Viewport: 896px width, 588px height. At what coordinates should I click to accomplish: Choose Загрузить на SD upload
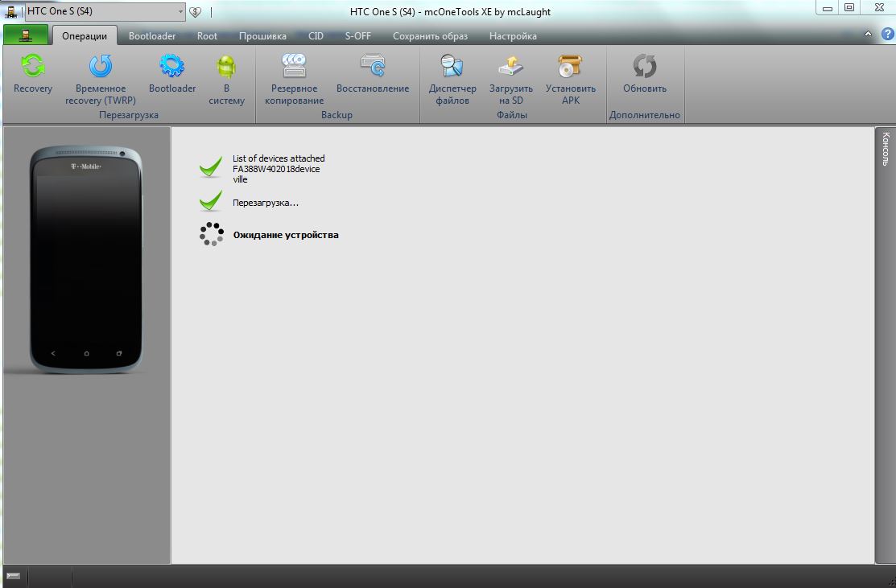(511, 78)
